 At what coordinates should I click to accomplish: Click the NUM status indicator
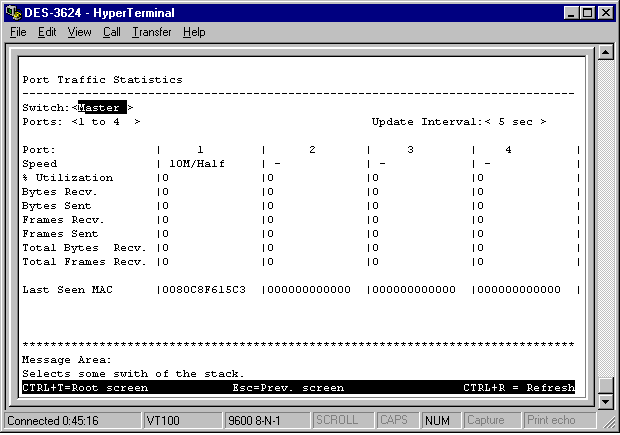pos(436,420)
